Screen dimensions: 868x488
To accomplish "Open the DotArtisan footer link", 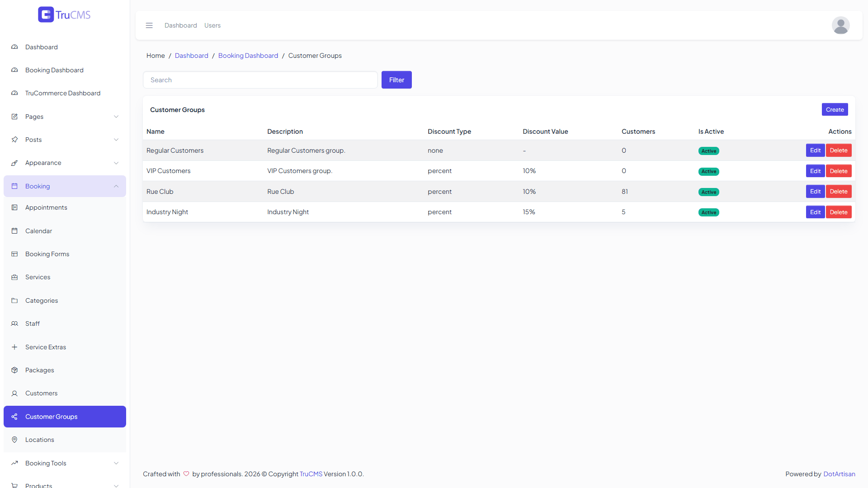I will coord(839,474).
